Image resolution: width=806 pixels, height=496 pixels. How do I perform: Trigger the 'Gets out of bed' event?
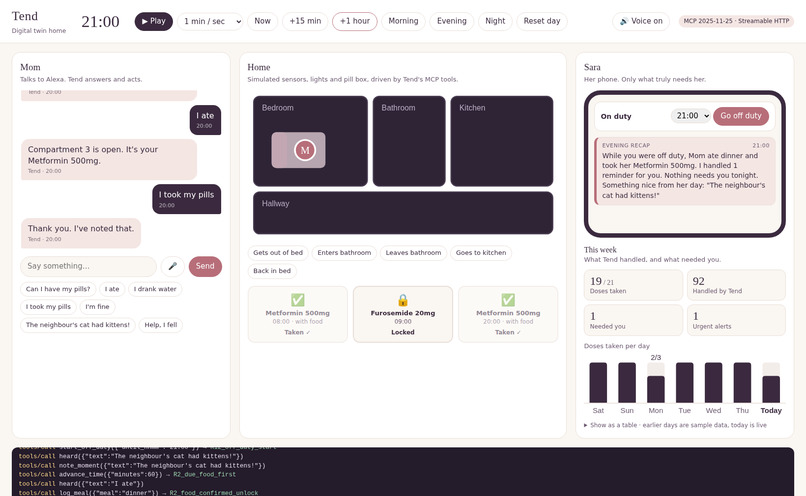point(278,253)
